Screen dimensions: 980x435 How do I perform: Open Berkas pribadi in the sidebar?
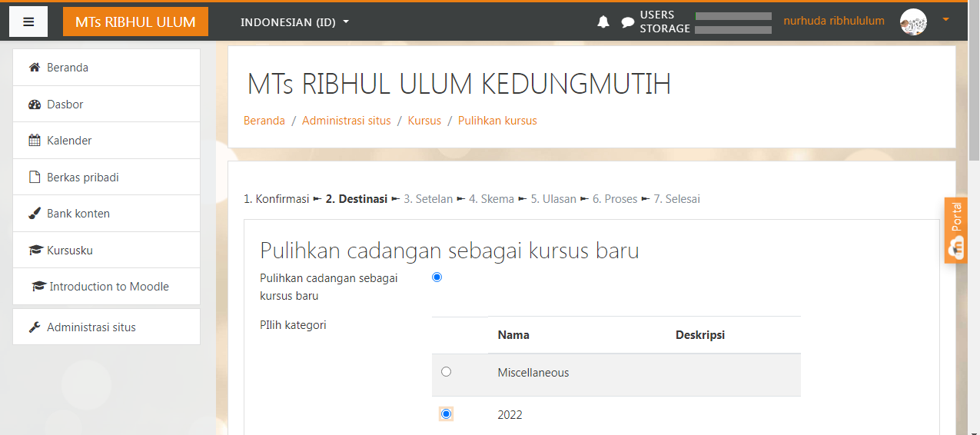click(107, 177)
